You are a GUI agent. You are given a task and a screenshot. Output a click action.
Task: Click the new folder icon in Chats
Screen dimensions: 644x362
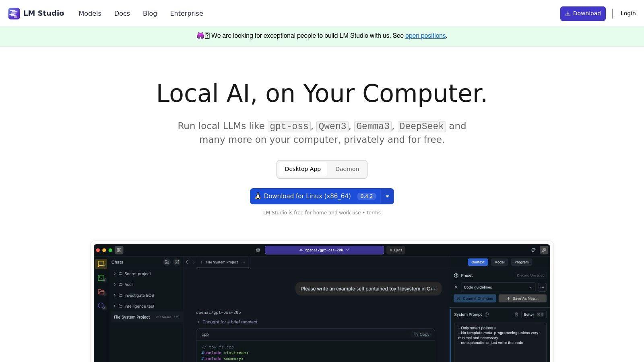point(167,262)
